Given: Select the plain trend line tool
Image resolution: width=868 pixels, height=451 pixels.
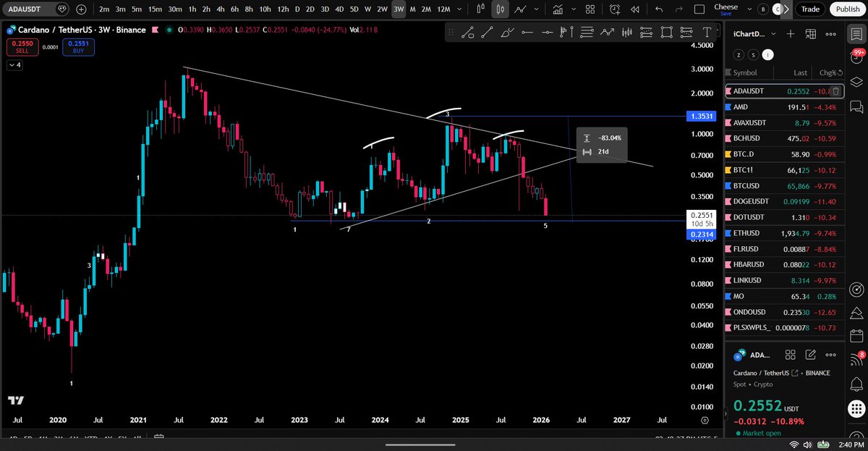Looking at the screenshot, I should point(488,32).
